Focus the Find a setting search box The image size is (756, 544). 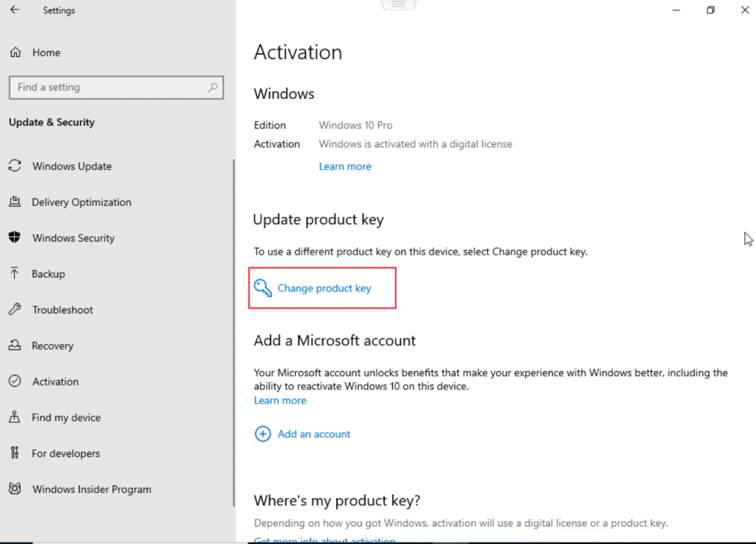107,87
